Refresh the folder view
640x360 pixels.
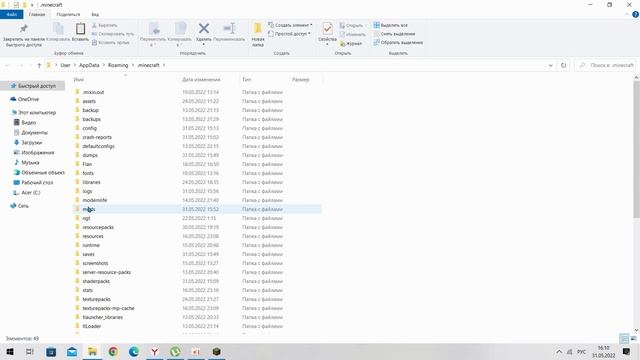(x=563, y=65)
